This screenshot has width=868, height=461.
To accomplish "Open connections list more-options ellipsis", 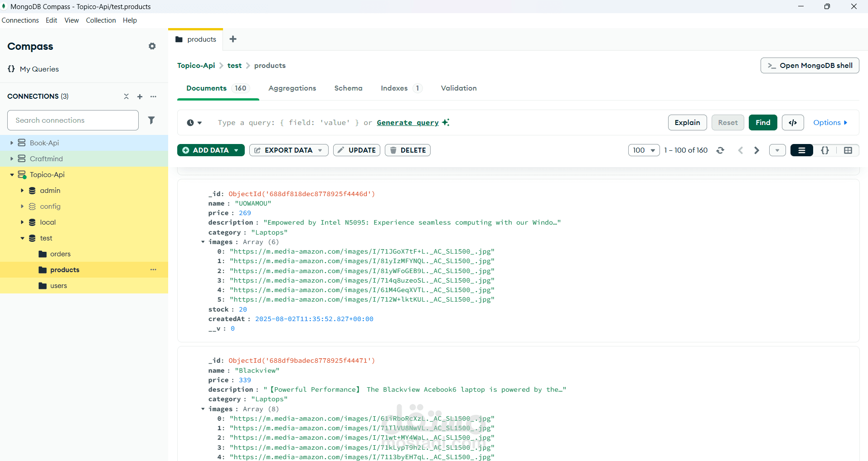I will coord(154,96).
